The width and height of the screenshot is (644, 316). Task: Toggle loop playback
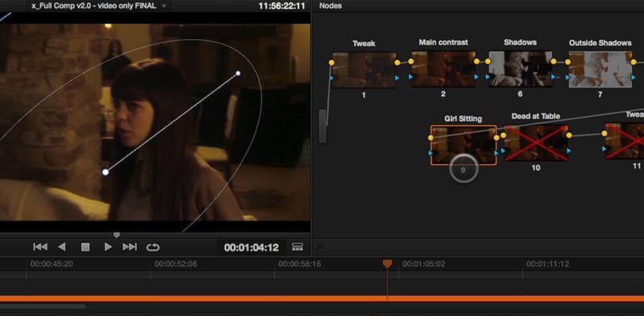[x=153, y=248]
